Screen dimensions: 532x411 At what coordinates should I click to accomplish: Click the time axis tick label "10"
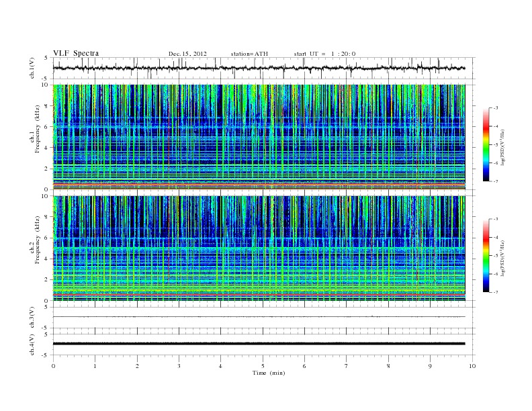pos(472,366)
